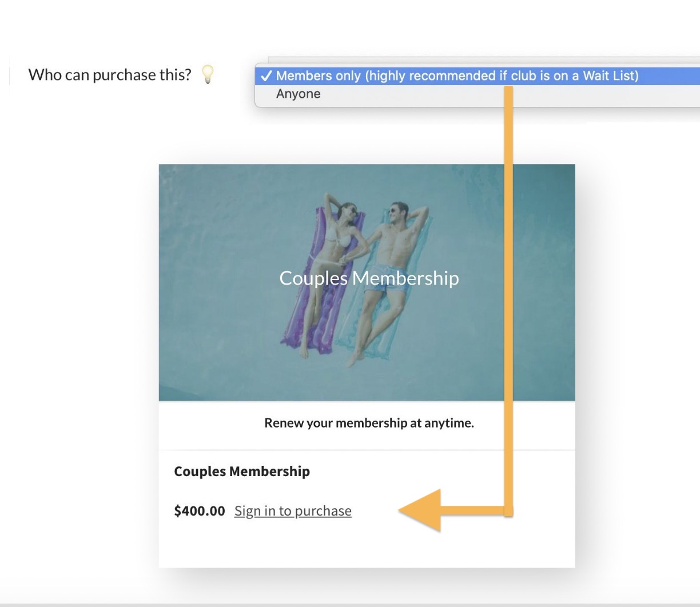Screen dimensions: 700x607
Task: Click the top-left corner of the pool image
Action: click(x=166, y=171)
